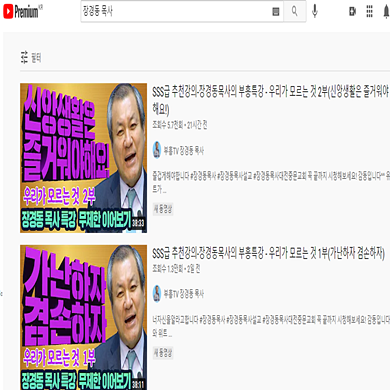
Task: Open the YouTube Premium home logo
Action: tap(23, 12)
